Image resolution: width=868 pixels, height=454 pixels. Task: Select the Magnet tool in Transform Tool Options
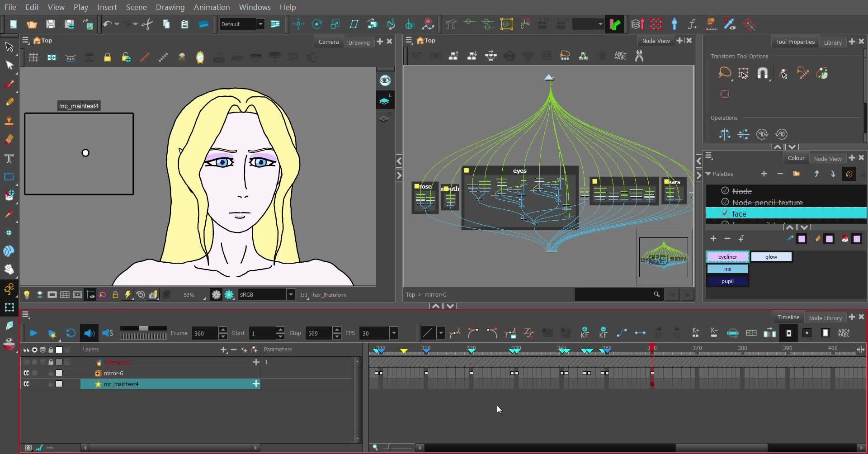(x=763, y=73)
